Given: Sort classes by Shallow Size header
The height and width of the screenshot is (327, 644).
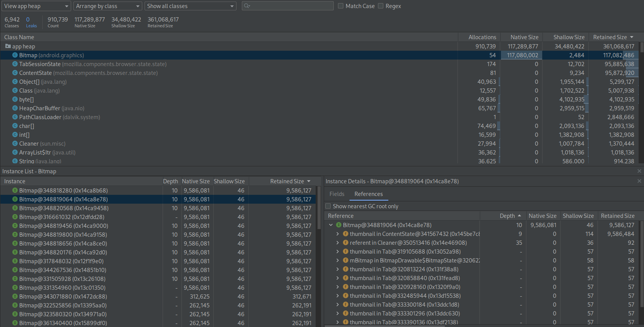Looking at the screenshot, I should tap(565, 37).
